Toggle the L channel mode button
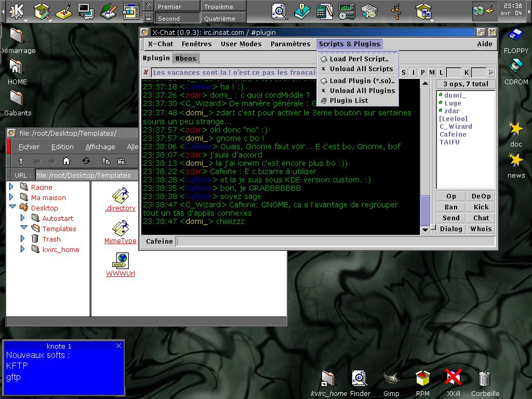 [x=442, y=72]
